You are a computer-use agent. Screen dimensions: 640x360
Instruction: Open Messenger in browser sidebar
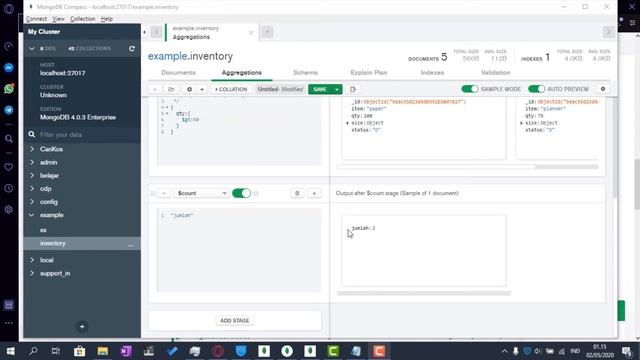click(9, 68)
